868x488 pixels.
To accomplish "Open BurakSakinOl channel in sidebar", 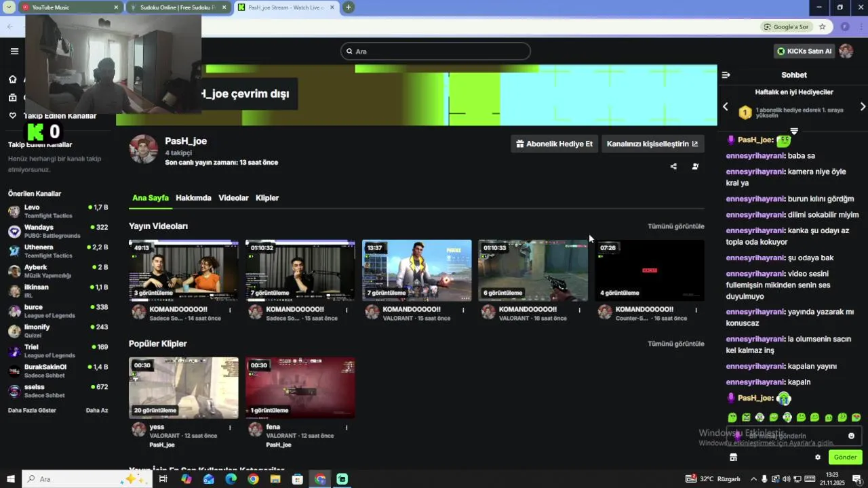I will [58, 371].
